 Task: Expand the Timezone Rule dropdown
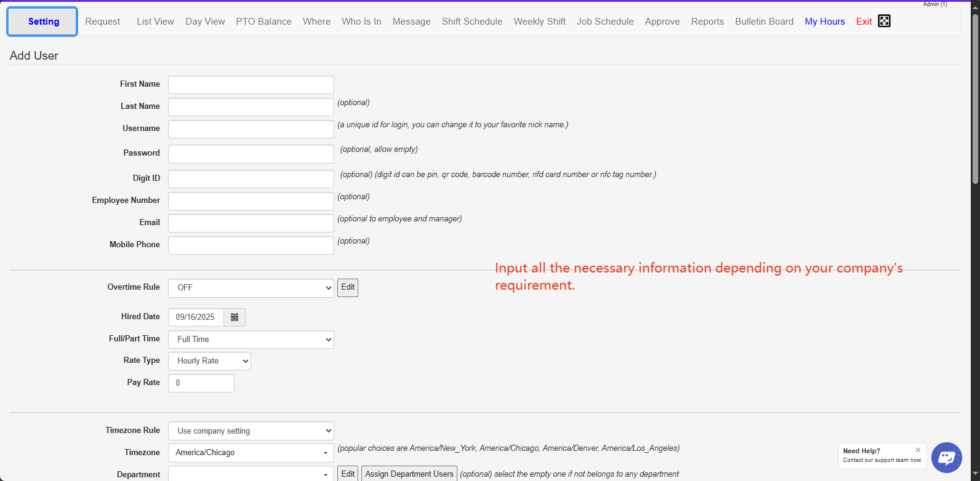[x=251, y=431]
